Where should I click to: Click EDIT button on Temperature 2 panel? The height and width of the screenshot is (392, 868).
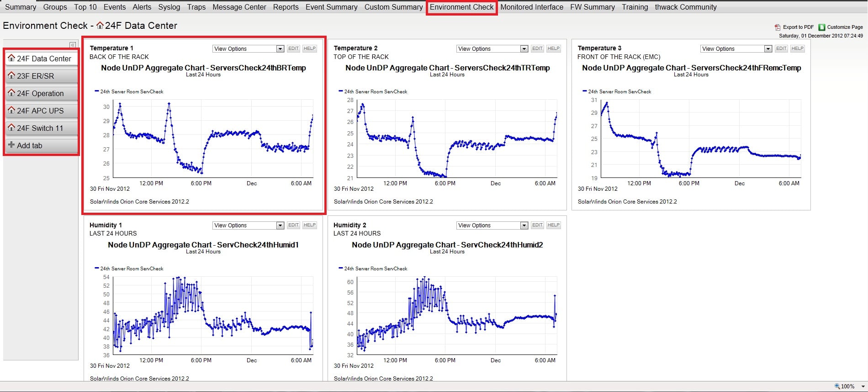(537, 48)
